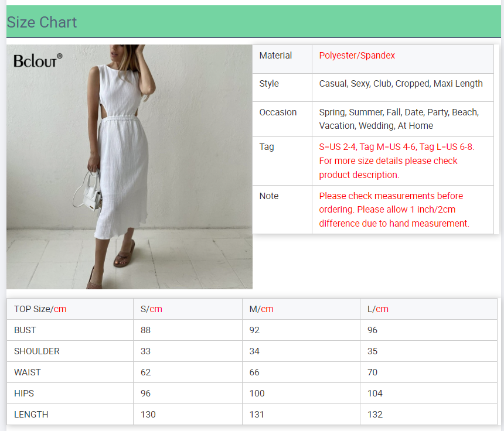Click the Occasion row label
The image size is (504, 431).
click(278, 112)
